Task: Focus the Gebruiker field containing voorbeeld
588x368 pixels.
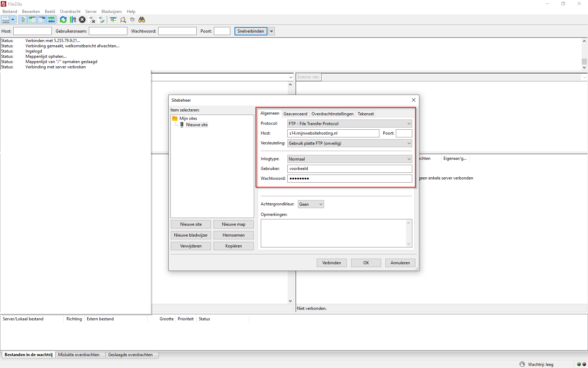Action: [x=350, y=169]
